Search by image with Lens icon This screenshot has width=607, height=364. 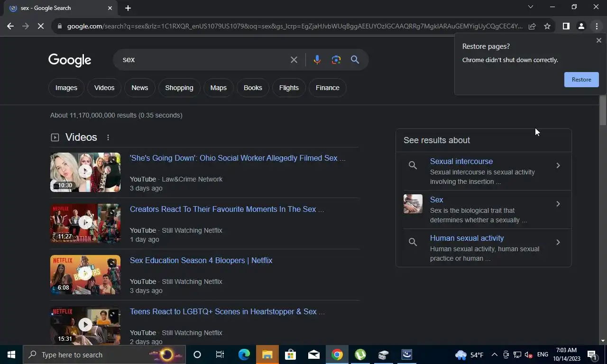336,60
